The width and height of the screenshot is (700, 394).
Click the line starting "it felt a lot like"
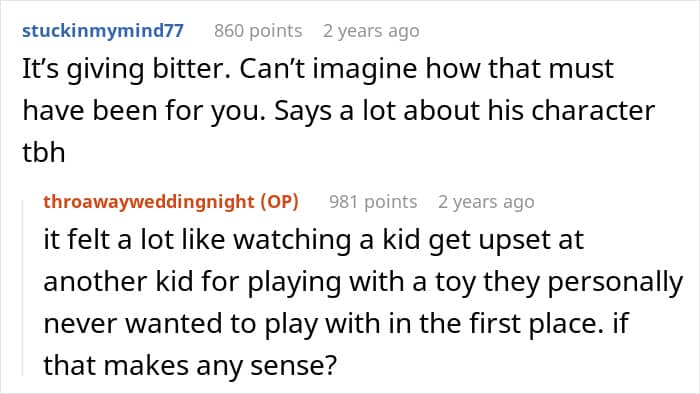pos(313,240)
